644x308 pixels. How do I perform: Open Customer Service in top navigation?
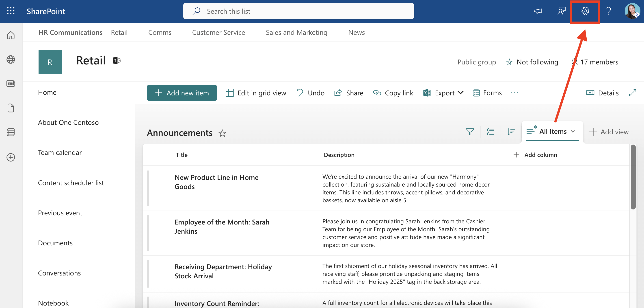(218, 32)
